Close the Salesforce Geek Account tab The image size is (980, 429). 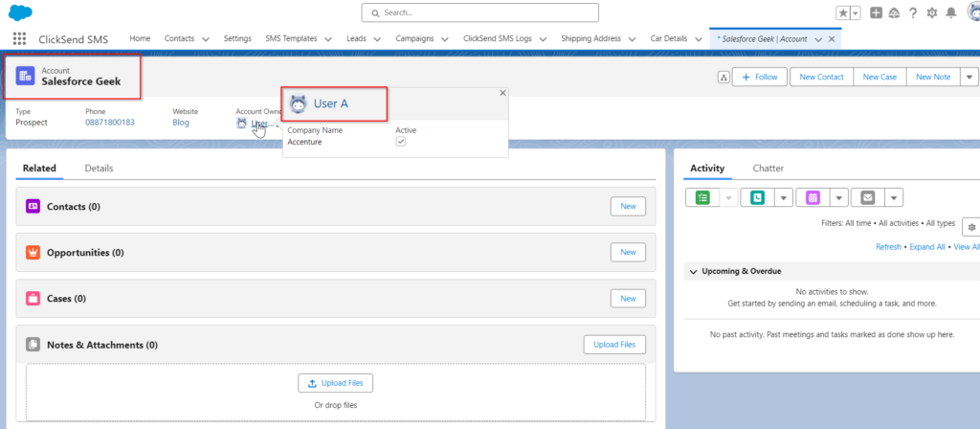pos(832,38)
